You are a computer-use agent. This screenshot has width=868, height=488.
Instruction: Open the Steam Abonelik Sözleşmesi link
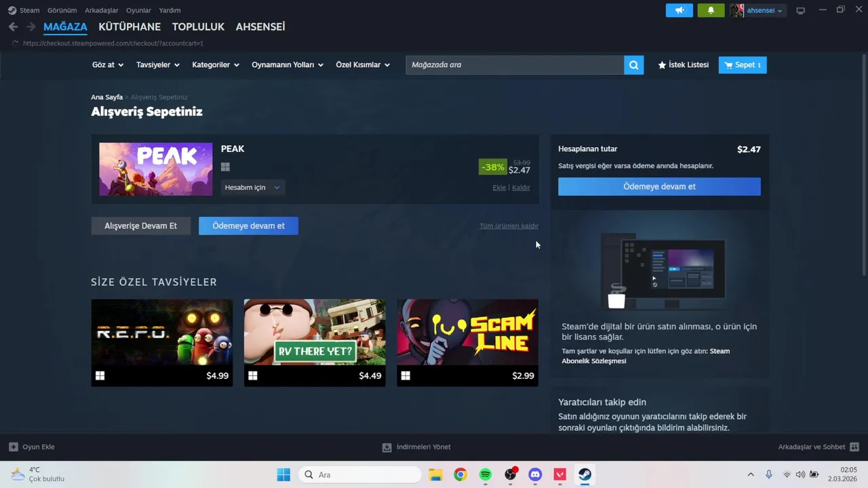coord(646,356)
